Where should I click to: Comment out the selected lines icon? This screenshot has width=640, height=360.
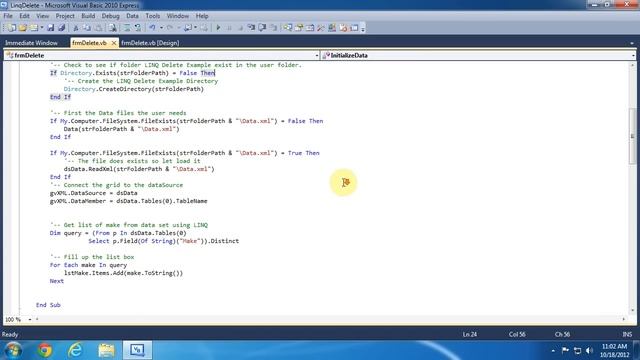coord(128,28)
